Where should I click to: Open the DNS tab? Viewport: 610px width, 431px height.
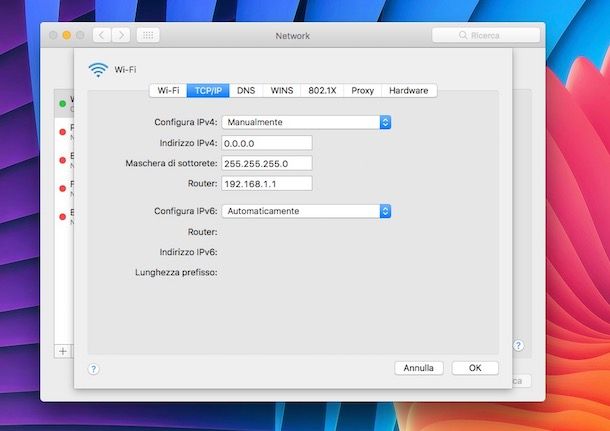point(246,90)
